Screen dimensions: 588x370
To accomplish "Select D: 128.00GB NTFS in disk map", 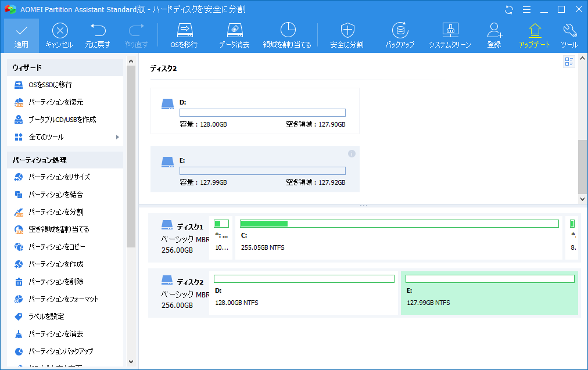I will (x=304, y=293).
